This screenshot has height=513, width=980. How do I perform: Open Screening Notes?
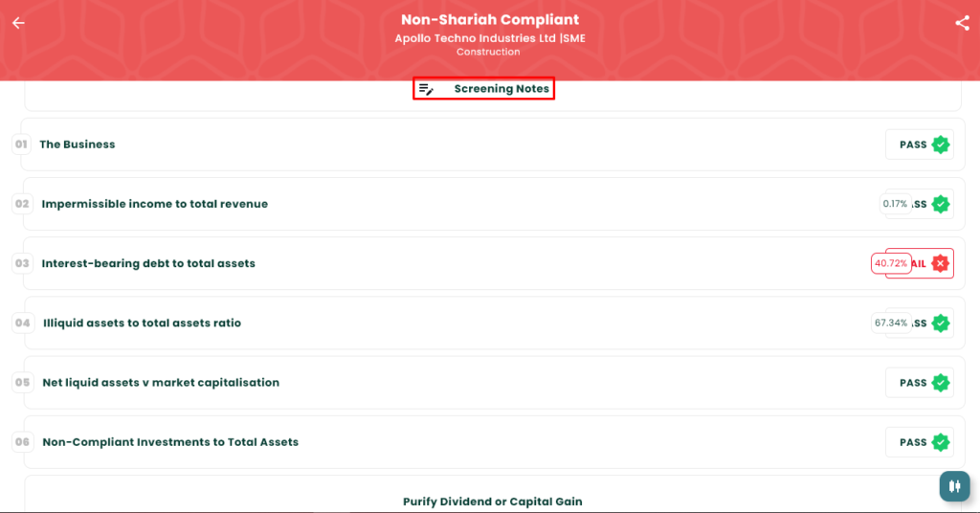(x=501, y=89)
